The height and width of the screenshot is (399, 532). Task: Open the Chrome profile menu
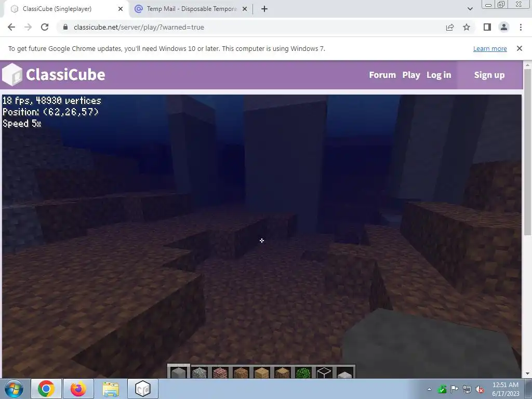click(x=504, y=27)
